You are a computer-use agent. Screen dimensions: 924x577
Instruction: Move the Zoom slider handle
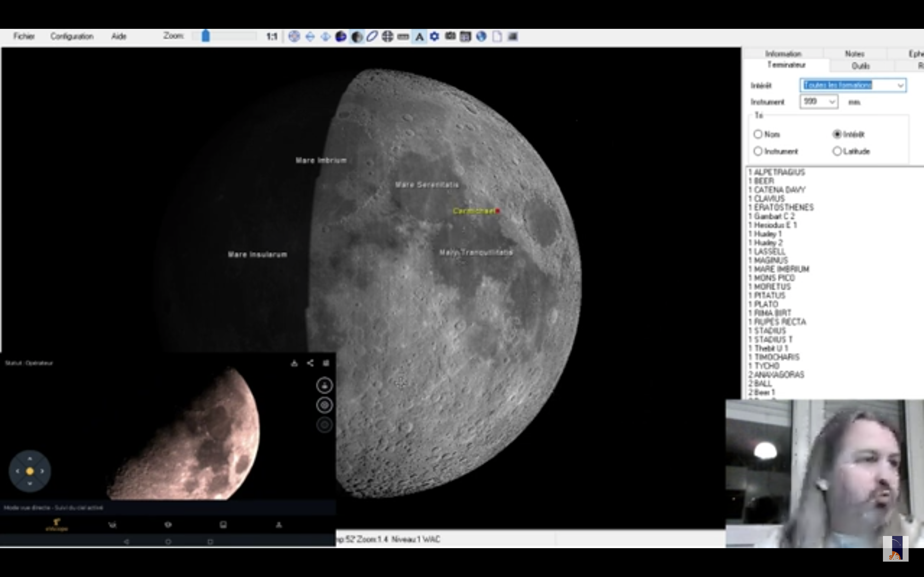pyautogui.click(x=205, y=36)
